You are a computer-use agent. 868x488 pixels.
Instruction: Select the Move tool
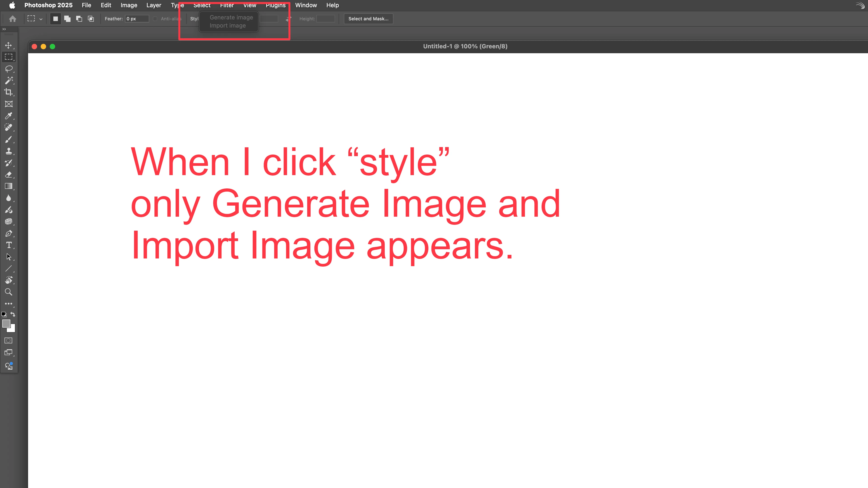(8, 45)
